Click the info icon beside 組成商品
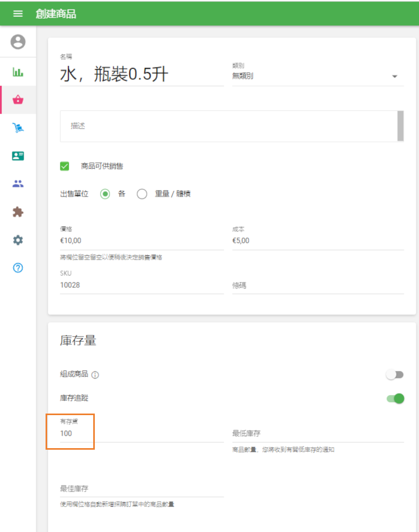Image resolution: width=419 pixels, height=532 pixels. [96, 375]
